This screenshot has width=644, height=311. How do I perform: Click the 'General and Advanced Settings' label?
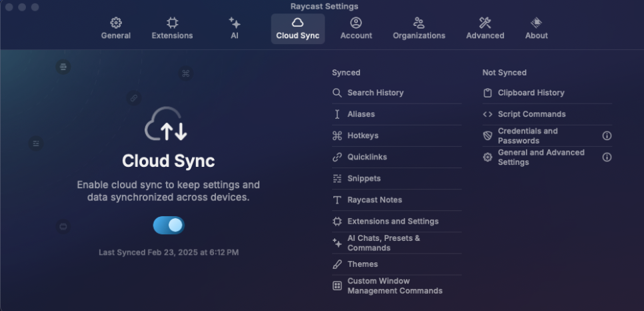(541, 157)
